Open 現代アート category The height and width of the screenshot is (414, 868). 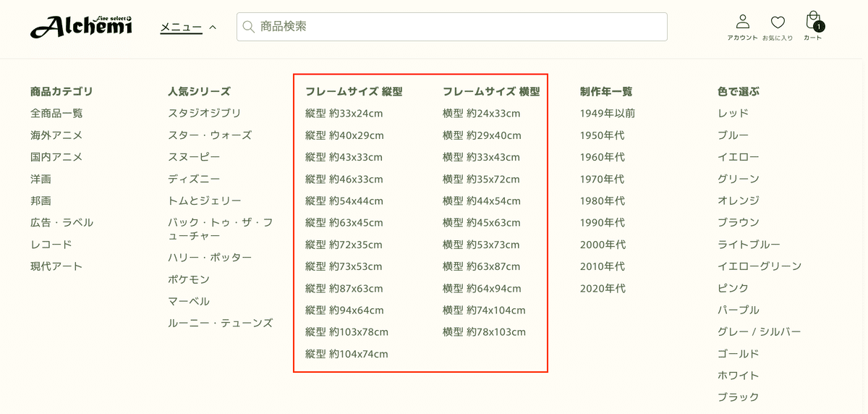tap(56, 266)
